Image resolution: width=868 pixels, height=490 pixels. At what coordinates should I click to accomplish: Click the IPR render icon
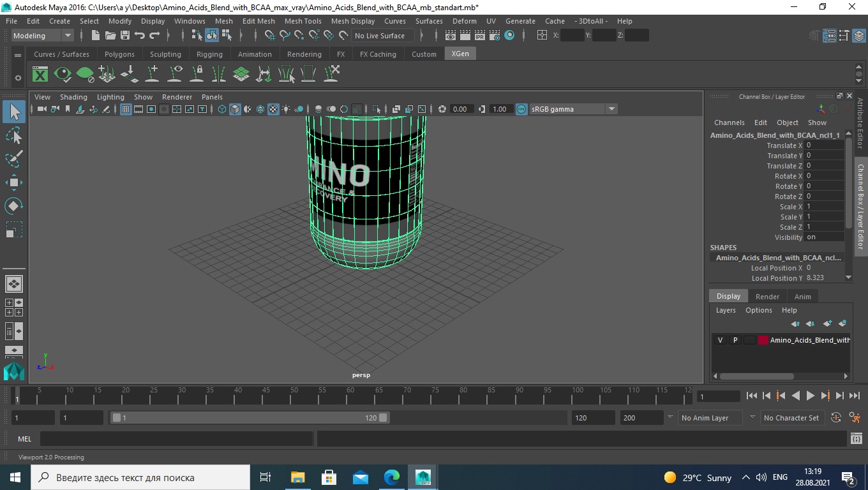(480, 35)
